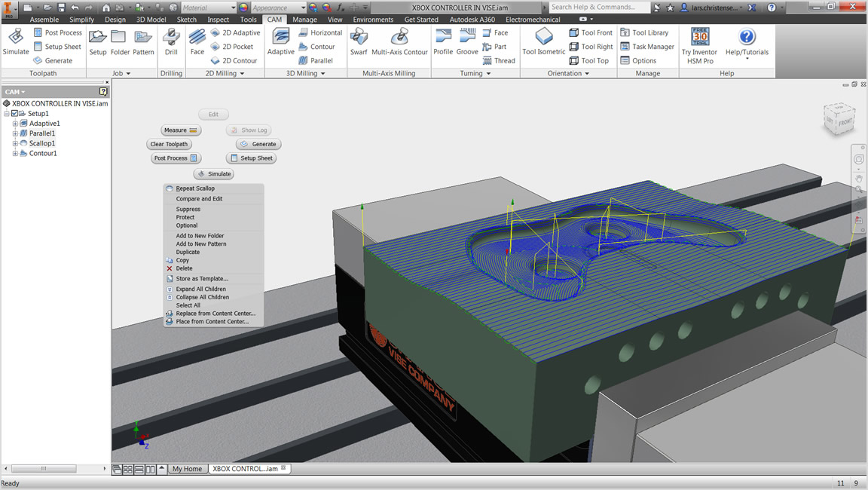Switch to the Inspect ribbon tab
The height and width of the screenshot is (490, 868).
point(218,20)
